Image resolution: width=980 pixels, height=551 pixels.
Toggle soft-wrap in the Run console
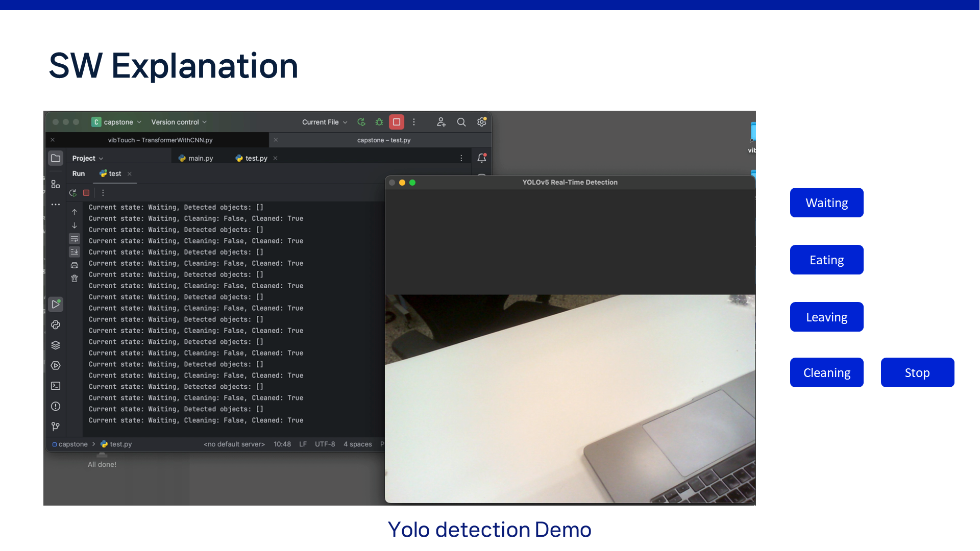pyautogui.click(x=75, y=239)
